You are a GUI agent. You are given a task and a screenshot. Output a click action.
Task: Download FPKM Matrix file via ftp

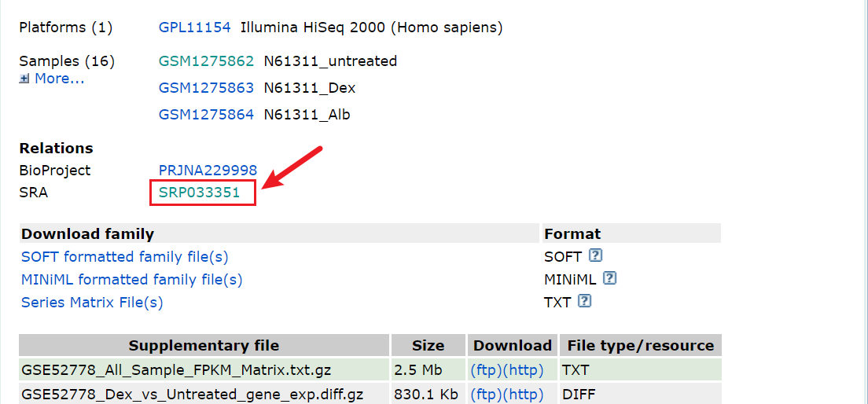[x=486, y=370]
